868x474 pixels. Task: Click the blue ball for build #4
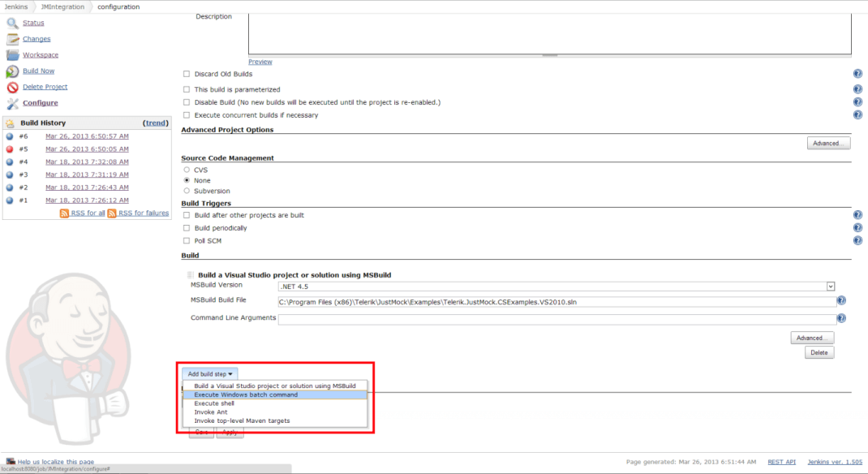tap(10, 162)
